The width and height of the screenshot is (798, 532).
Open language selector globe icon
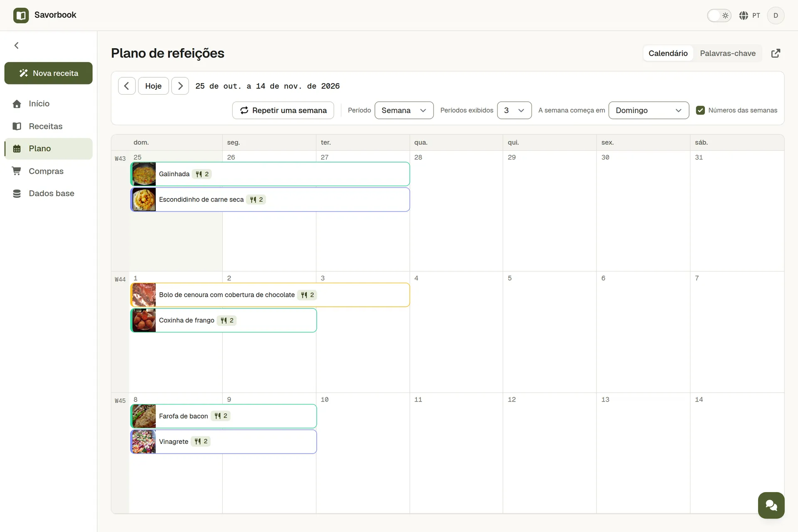point(744,15)
